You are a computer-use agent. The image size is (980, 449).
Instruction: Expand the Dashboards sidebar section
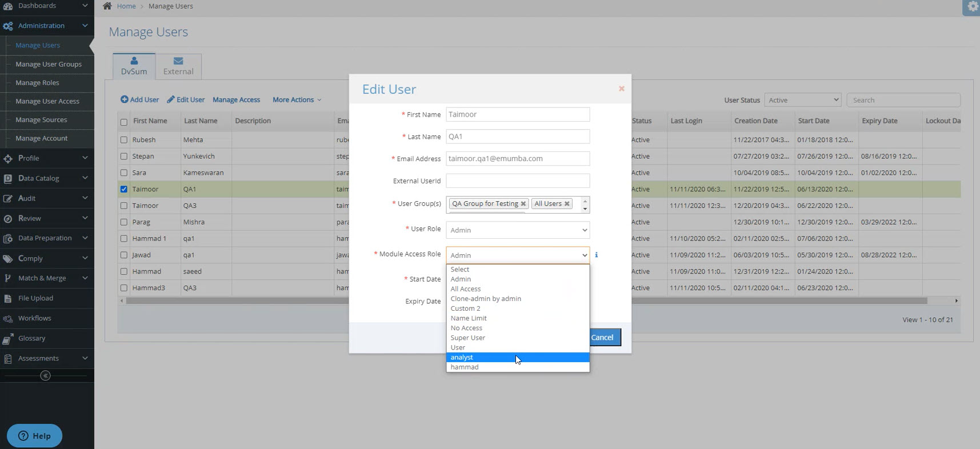point(85,6)
